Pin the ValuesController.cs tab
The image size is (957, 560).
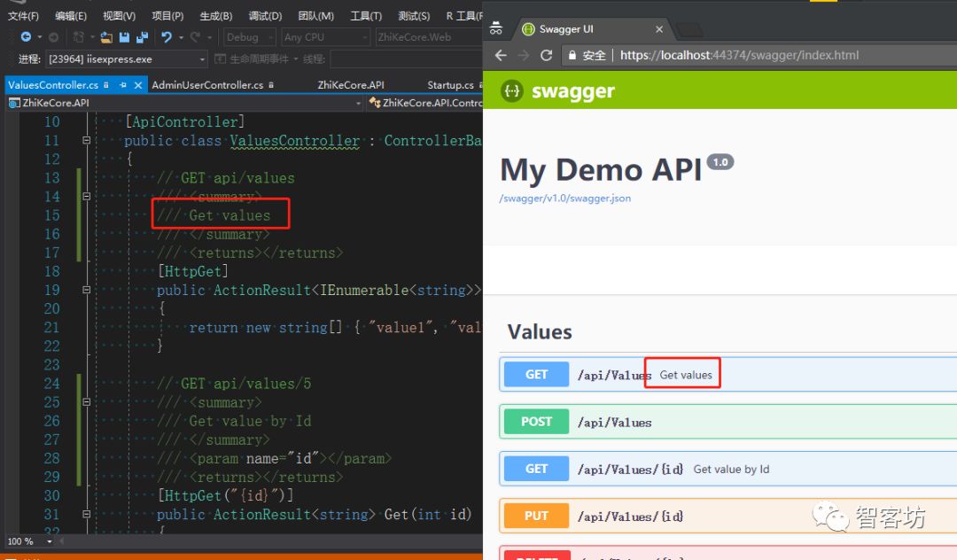[x=122, y=85]
